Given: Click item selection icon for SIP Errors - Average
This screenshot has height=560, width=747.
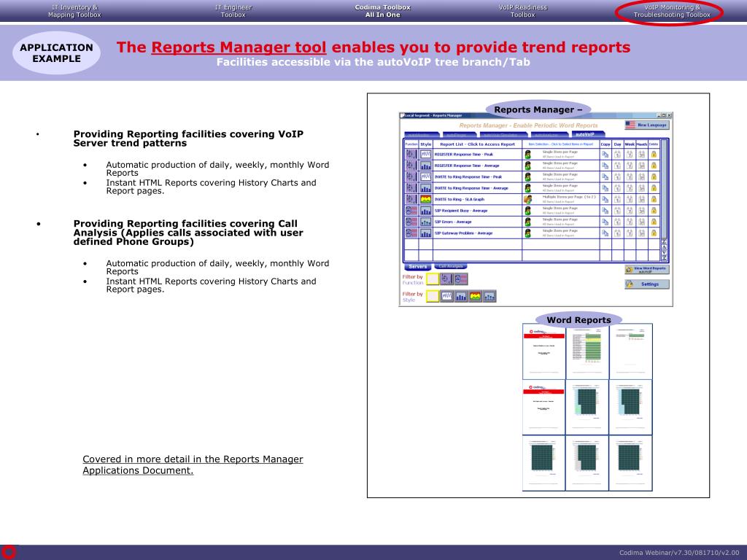Looking at the screenshot, I should (528, 222).
